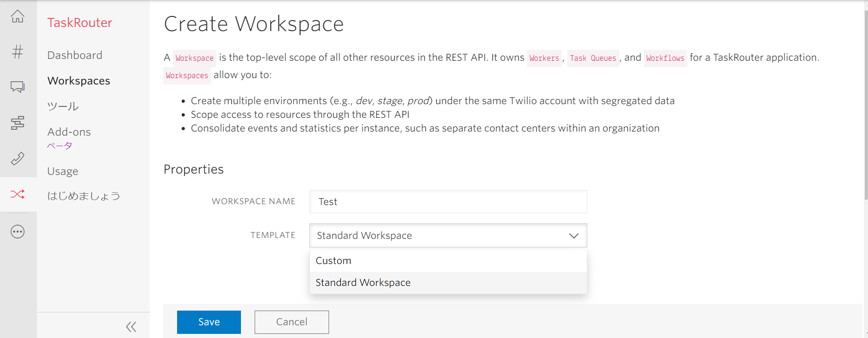Click the bullet about Consolidate events and statistics
868x338 pixels.
(x=425, y=128)
